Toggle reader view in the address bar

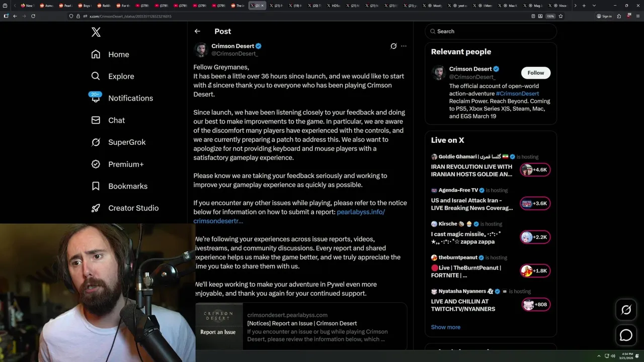pos(533,16)
